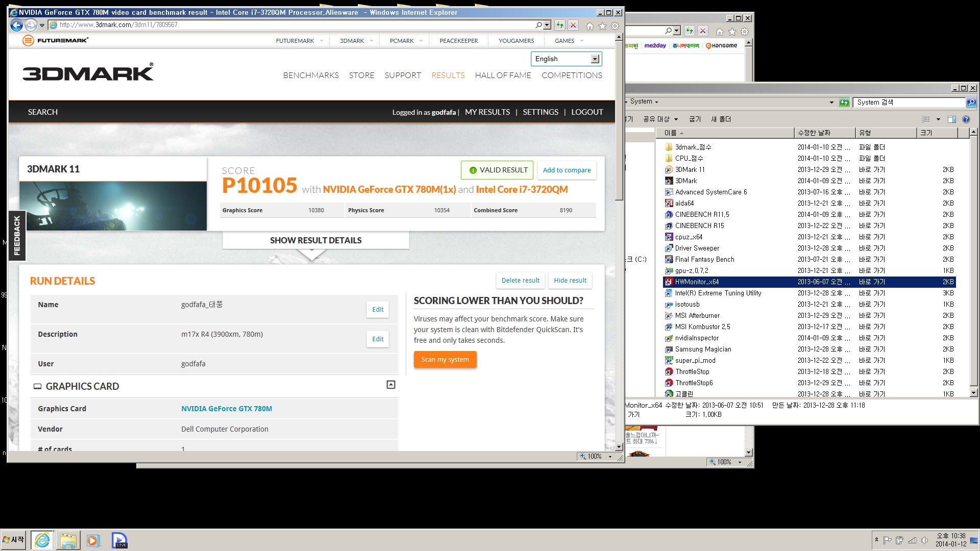Click the System 검색 search field

909,103
